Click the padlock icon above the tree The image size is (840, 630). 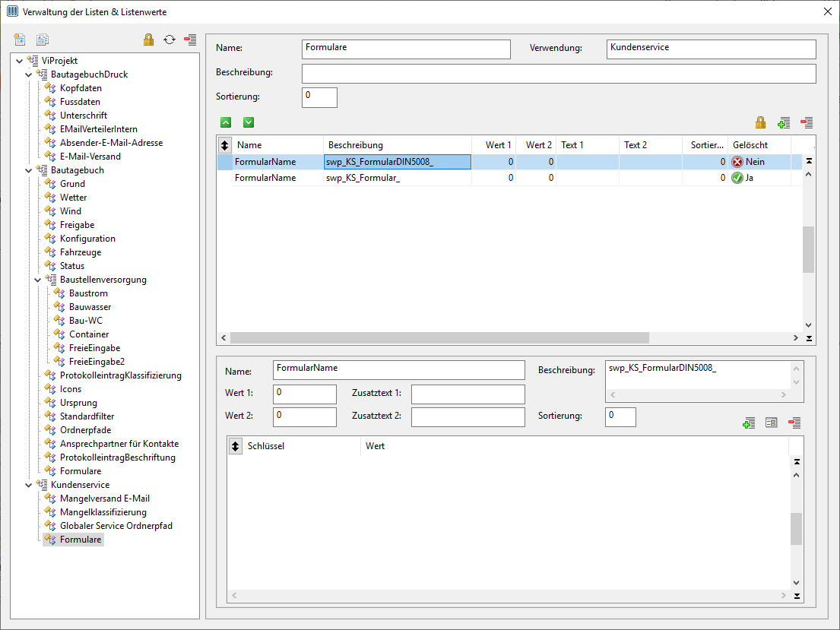tap(148, 39)
